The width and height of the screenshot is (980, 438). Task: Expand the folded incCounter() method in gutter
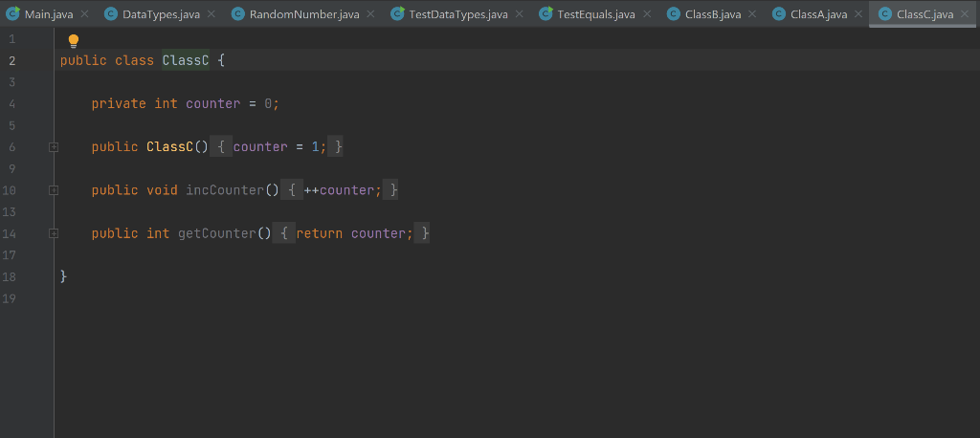pyautogui.click(x=54, y=190)
